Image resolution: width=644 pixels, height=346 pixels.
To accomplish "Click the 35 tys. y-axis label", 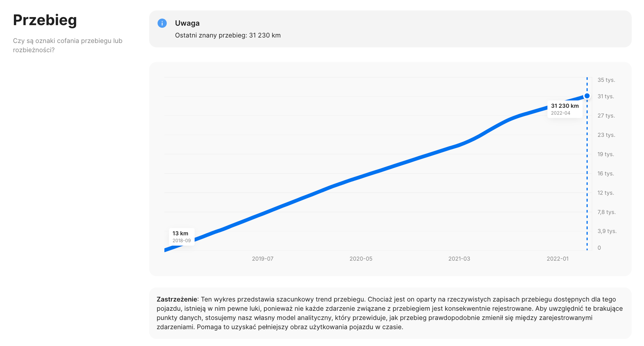I will click(x=606, y=80).
